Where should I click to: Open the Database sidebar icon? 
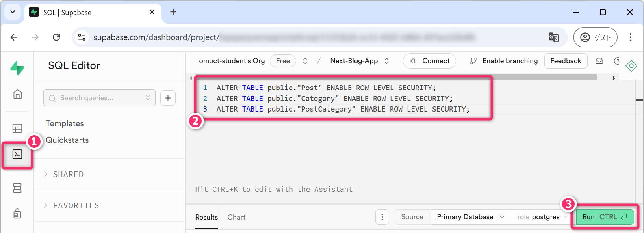pos(17,188)
